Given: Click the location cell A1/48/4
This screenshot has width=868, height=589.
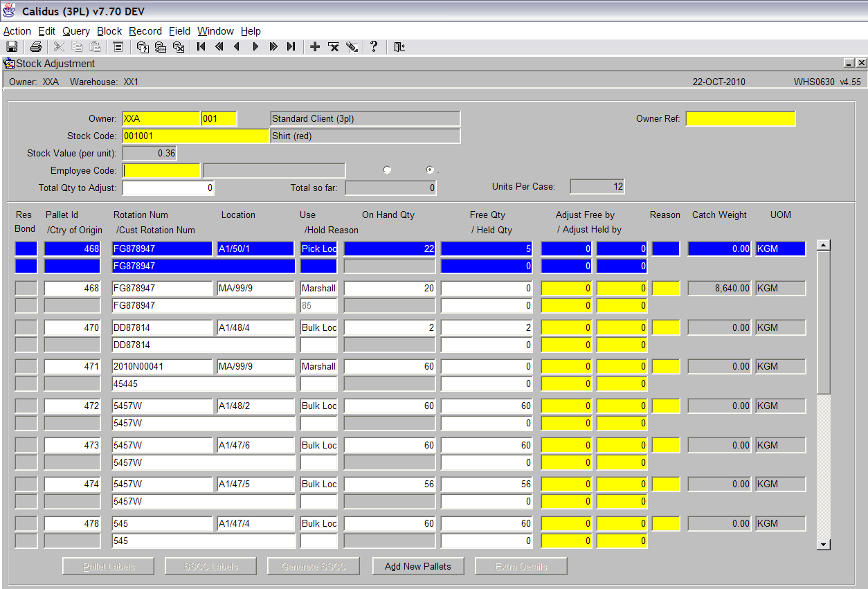Looking at the screenshot, I should click(256, 327).
